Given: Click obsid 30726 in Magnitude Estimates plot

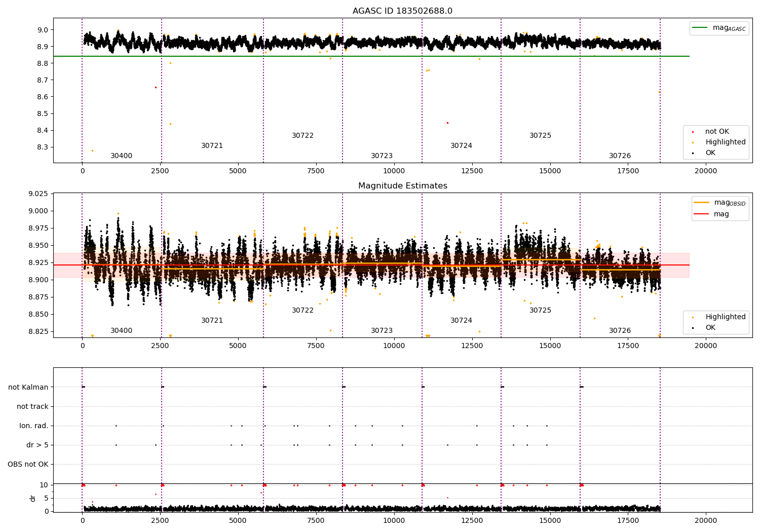Looking at the screenshot, I should (x=620, y=331).
